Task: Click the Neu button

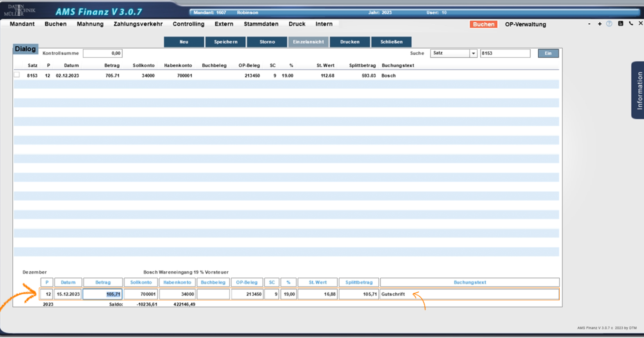Action: coord(184,42)
